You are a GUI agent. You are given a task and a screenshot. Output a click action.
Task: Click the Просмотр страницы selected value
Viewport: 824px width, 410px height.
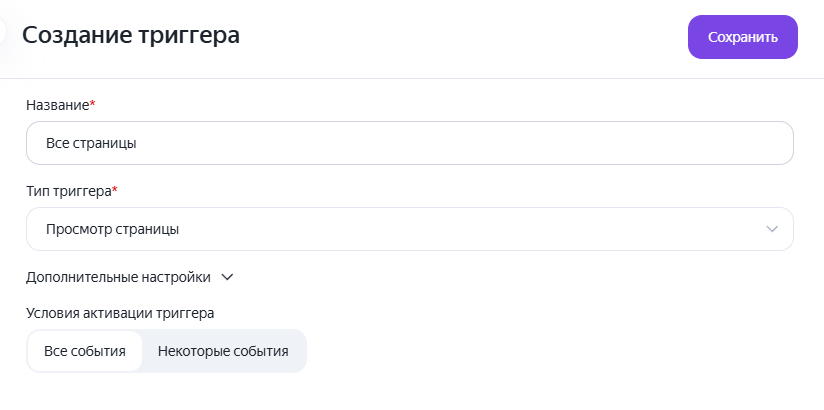(x=112, y=230)
